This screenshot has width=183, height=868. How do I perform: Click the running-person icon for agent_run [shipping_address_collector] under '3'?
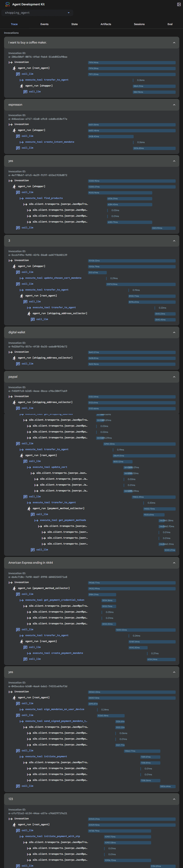pyautogui.click(x=29, y=314)
